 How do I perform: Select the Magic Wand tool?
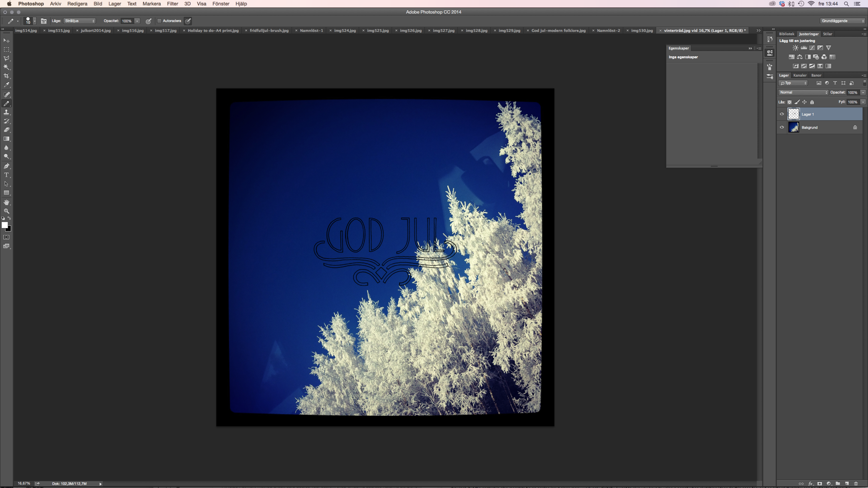click(6, 67)
